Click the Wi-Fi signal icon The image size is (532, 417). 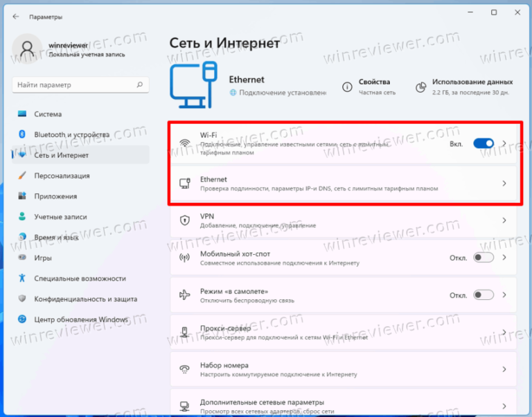point(185,144)
